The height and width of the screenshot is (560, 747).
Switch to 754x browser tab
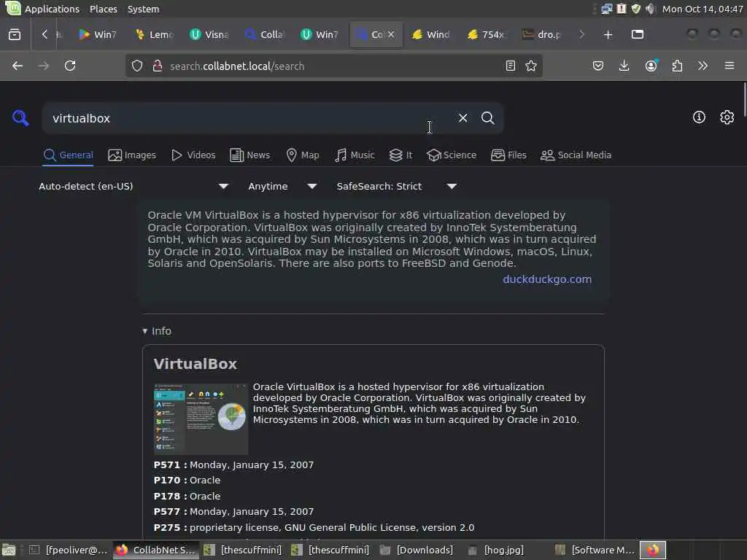tap(486, 34)
